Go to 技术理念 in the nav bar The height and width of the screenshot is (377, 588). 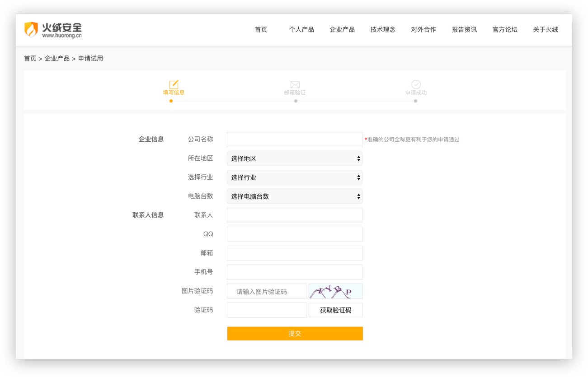(x=383, y=29)
